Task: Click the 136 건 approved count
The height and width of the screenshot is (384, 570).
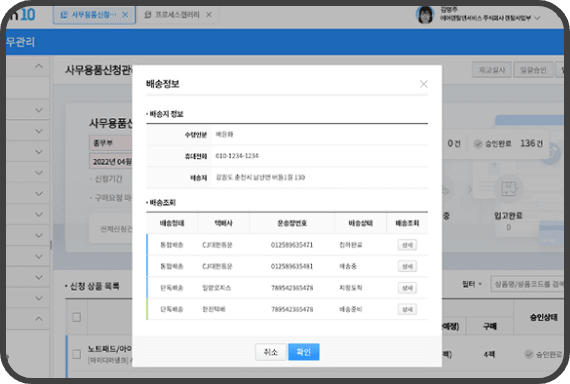Action: pos(531,143)
